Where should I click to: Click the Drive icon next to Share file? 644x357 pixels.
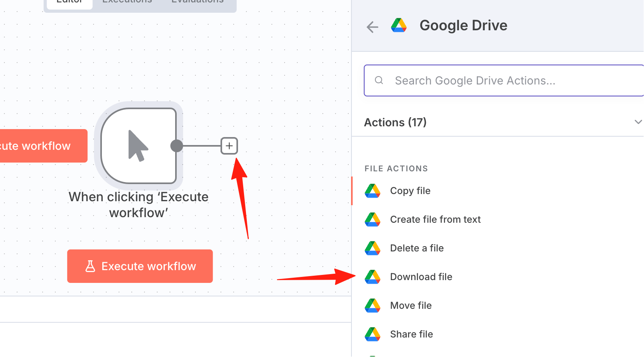[373, 334]
